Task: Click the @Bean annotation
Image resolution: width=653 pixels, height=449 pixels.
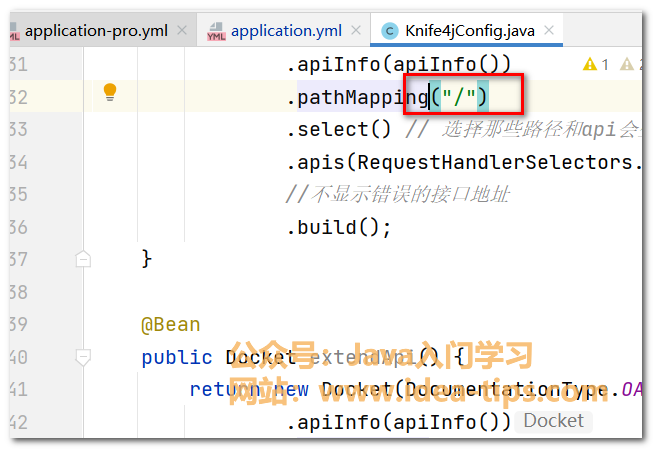Action: [x=170, y=325]
